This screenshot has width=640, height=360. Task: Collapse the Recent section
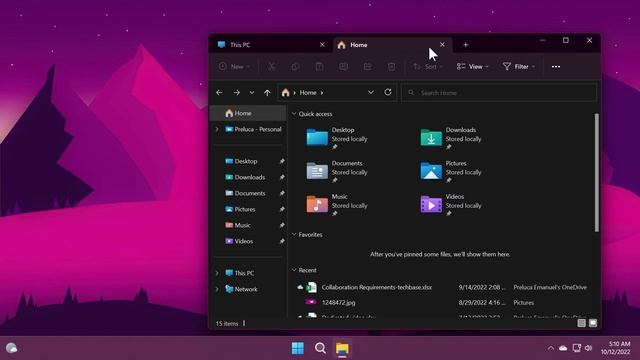point(294,270)
